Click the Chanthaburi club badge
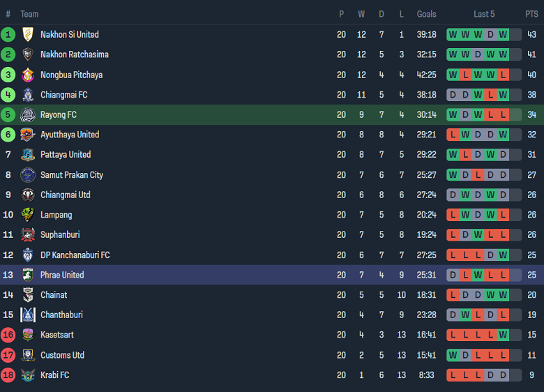 [28, 315]
